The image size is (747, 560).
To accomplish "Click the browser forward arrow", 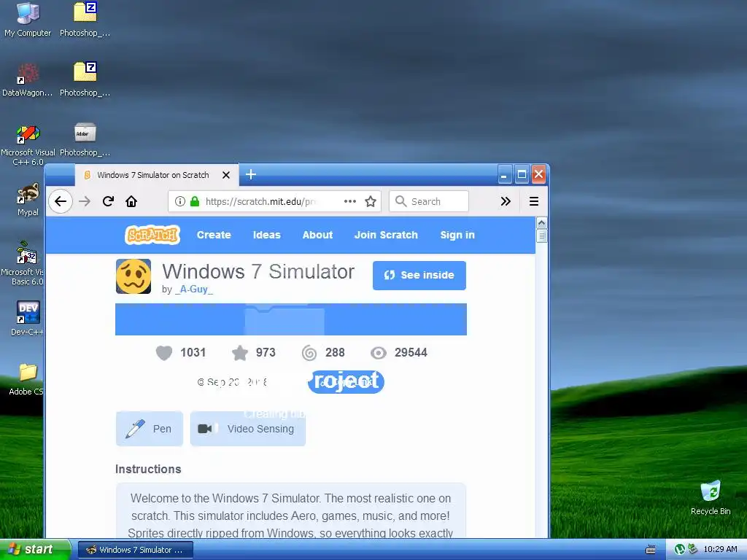I will pos(85,201).
